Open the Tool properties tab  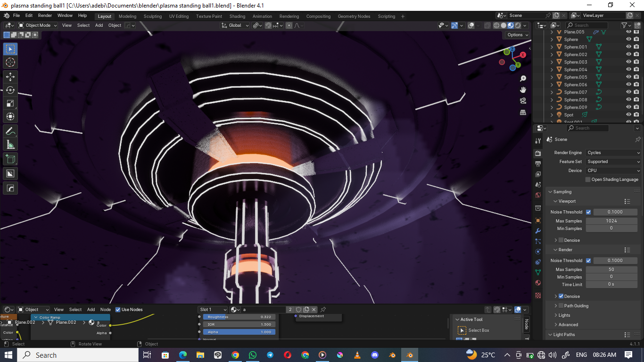[x=538, y=141]
